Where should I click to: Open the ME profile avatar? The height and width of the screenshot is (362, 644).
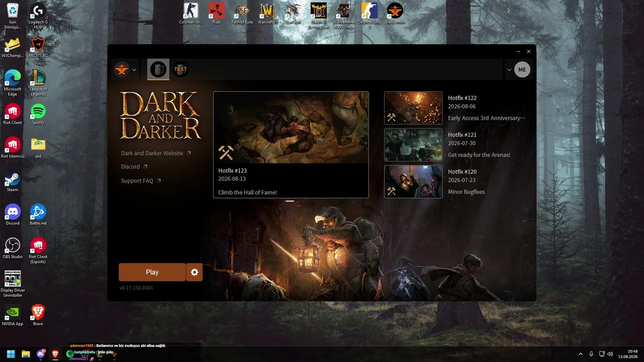click(x=522, y=69)
